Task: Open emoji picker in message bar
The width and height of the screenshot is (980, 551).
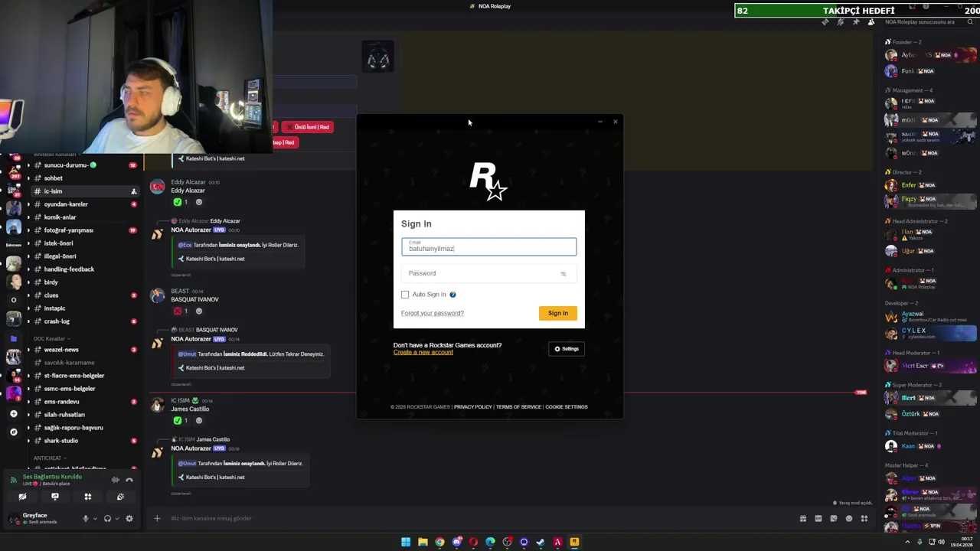Action: tap(849, 518)
